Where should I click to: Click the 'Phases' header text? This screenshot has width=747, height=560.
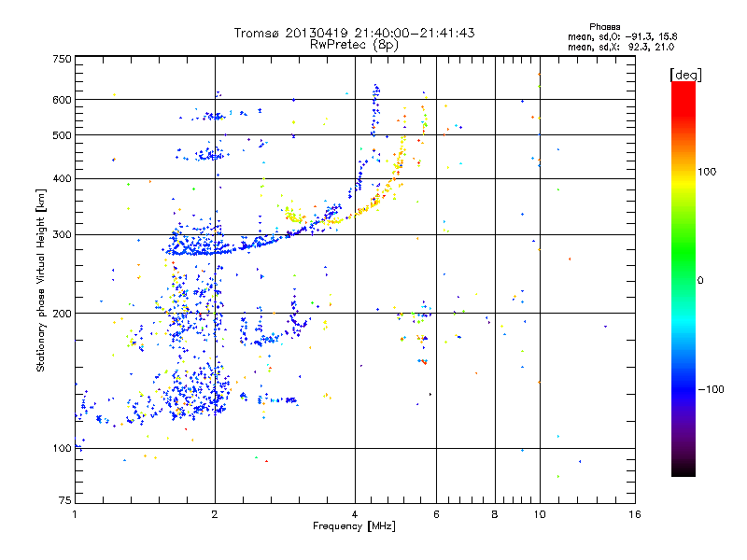[x=604, y=27]
